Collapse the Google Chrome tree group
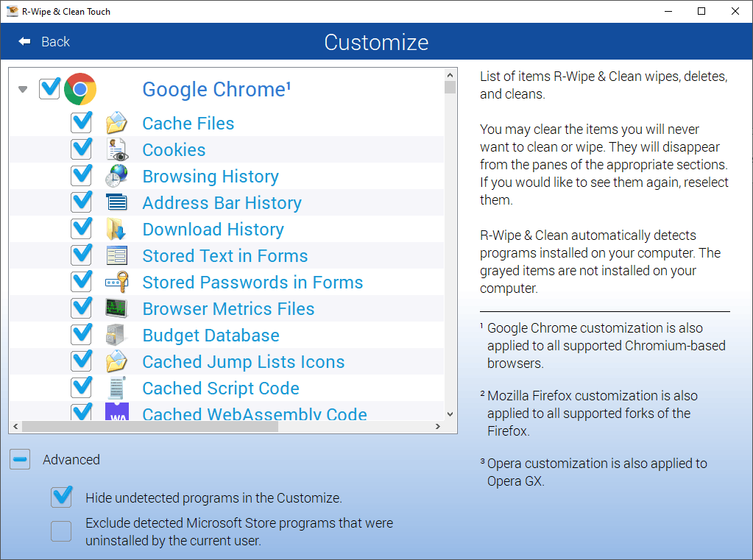The height and width of the screenshot is (560, 753). coord(23,89)
